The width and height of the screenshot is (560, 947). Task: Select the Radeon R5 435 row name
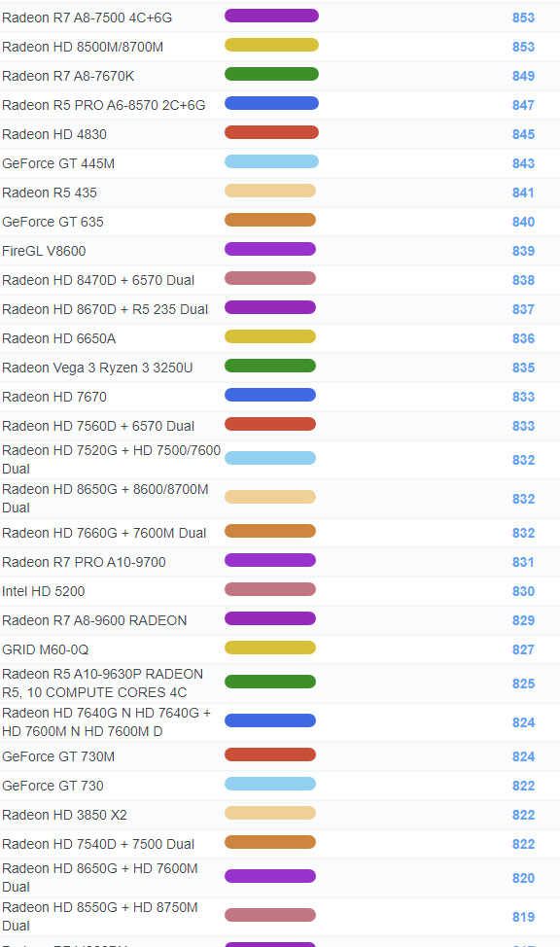point(50,193)
